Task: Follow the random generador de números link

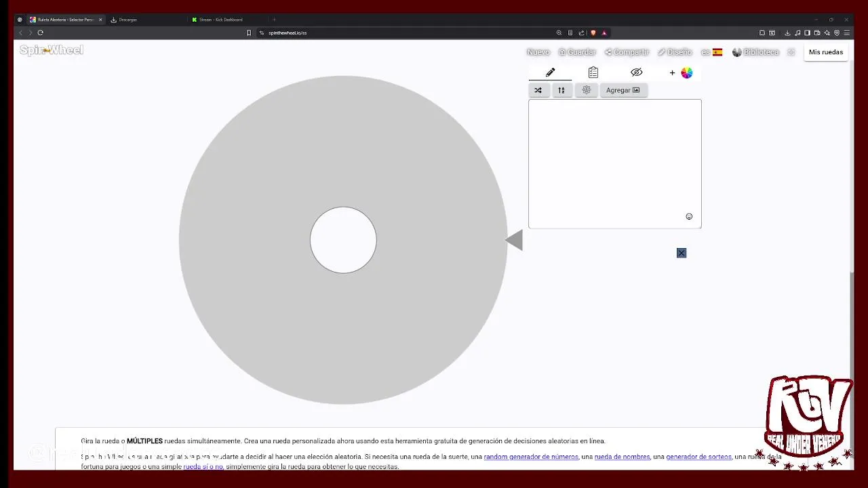Action: pos(531,457)
